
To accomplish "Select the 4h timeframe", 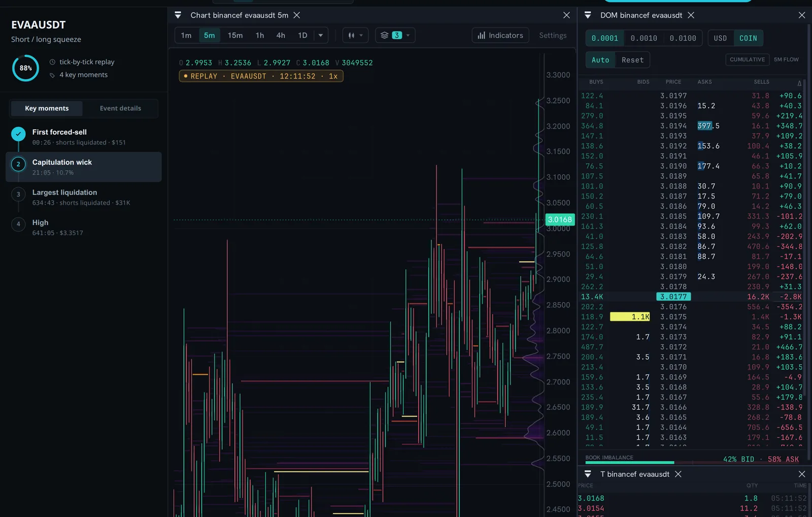I will (281, 36).
